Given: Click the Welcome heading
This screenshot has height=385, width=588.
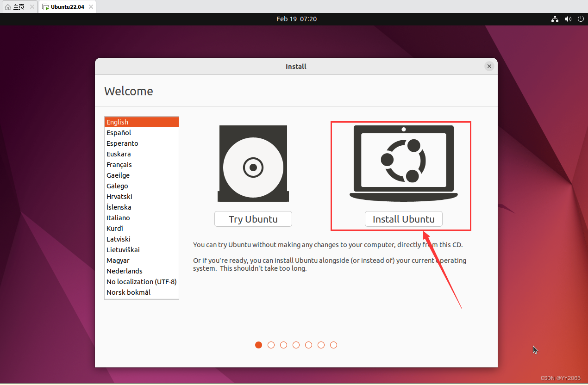Looking at the screenshot, I should pos(129,91).
